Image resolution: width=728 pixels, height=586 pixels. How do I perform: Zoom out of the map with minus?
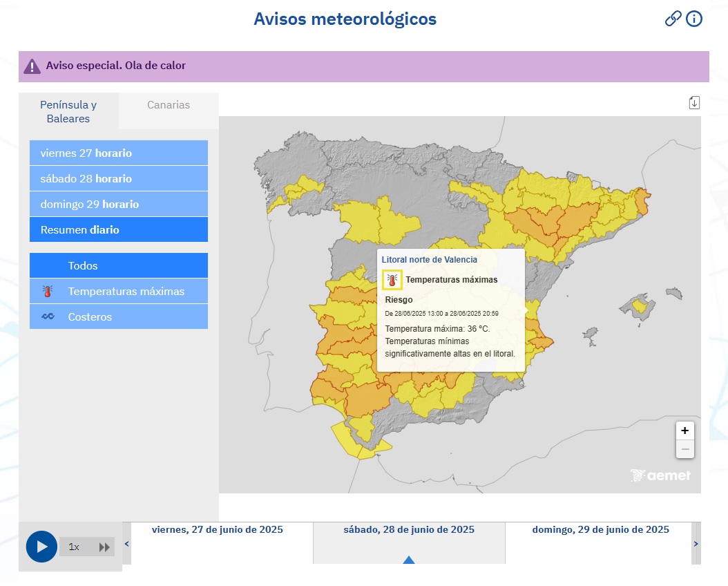pos(684,449)
